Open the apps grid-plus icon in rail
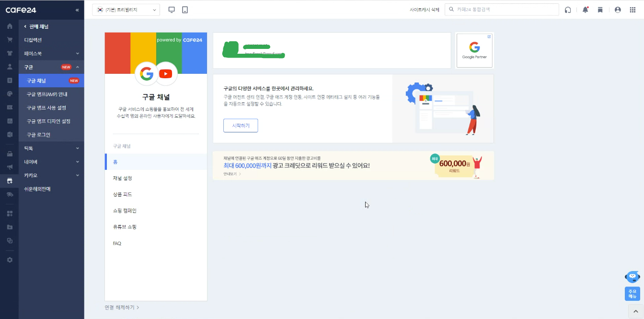Viewport: 644px width, 319px height. (10, 213)
